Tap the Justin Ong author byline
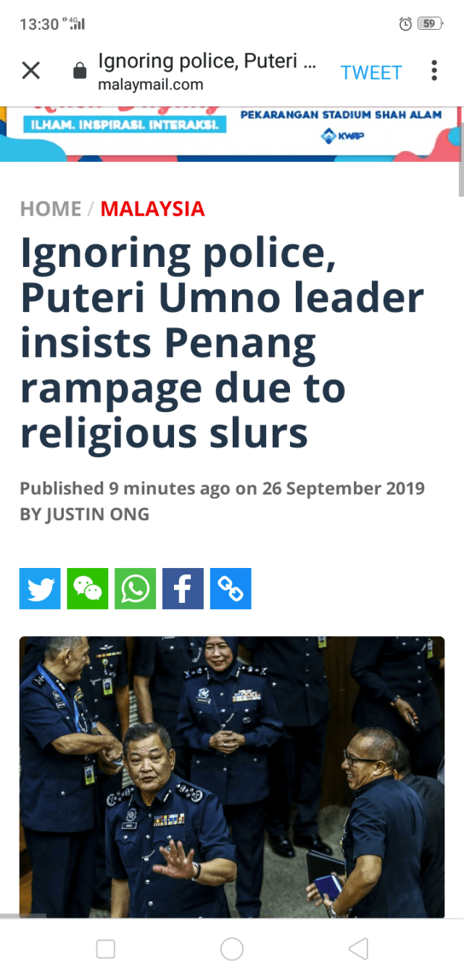The image size is (464, 980). point(84,514)
